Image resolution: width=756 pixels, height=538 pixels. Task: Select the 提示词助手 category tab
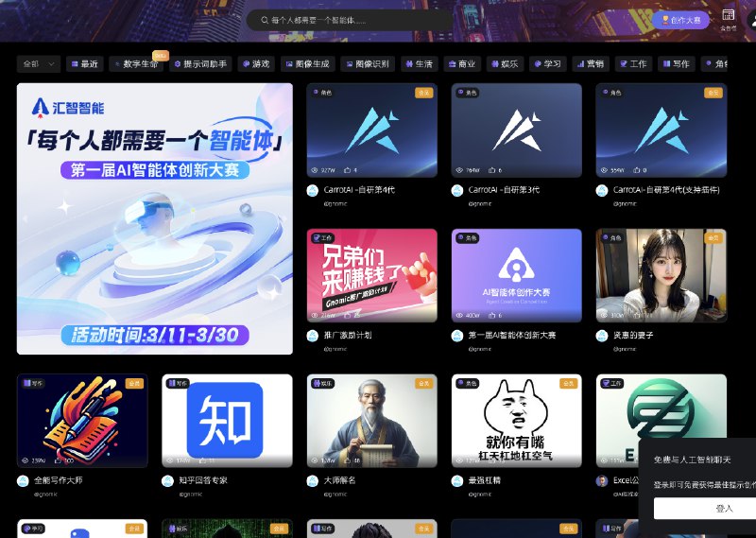[200, 63]
